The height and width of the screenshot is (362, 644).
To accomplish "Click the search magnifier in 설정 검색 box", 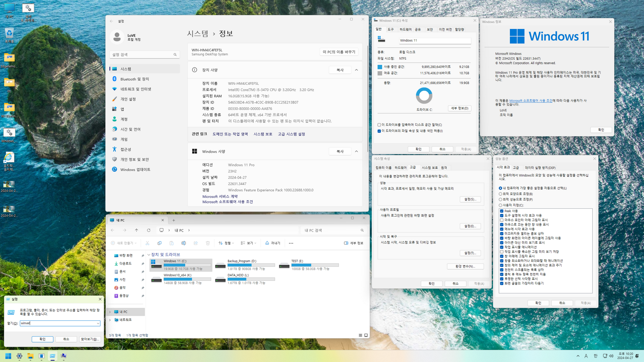I will [x=175, y=55].
